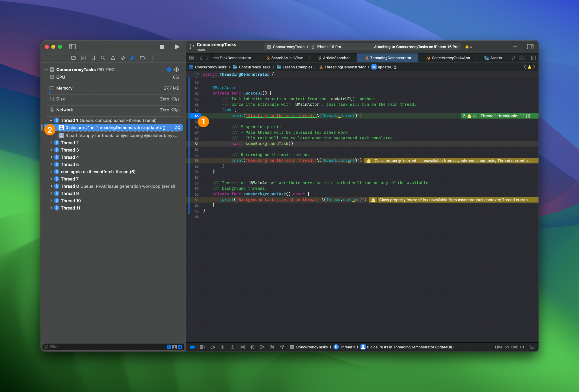Viewport: 579px width, 392px height.
Task: Toggle the breakpoint on line 46
Action: point(196,116)
